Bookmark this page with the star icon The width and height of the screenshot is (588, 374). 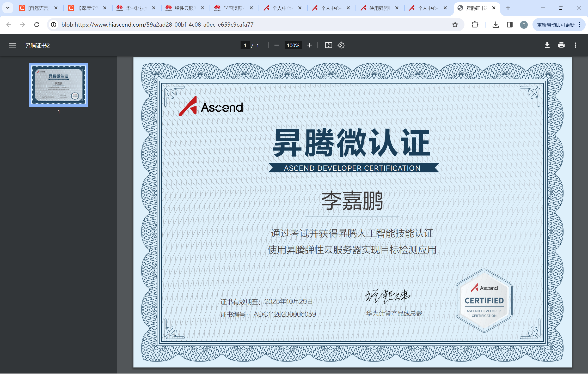tap(455, 25)
